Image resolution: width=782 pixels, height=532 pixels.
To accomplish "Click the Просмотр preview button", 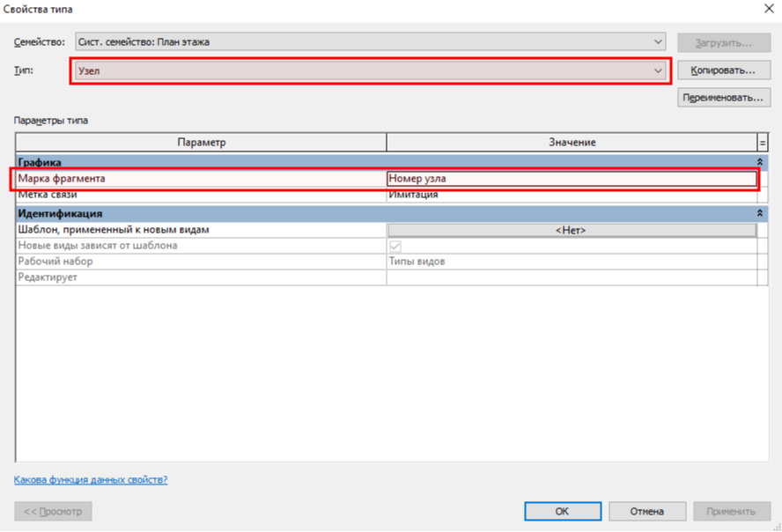I will [x=53, y=511].
